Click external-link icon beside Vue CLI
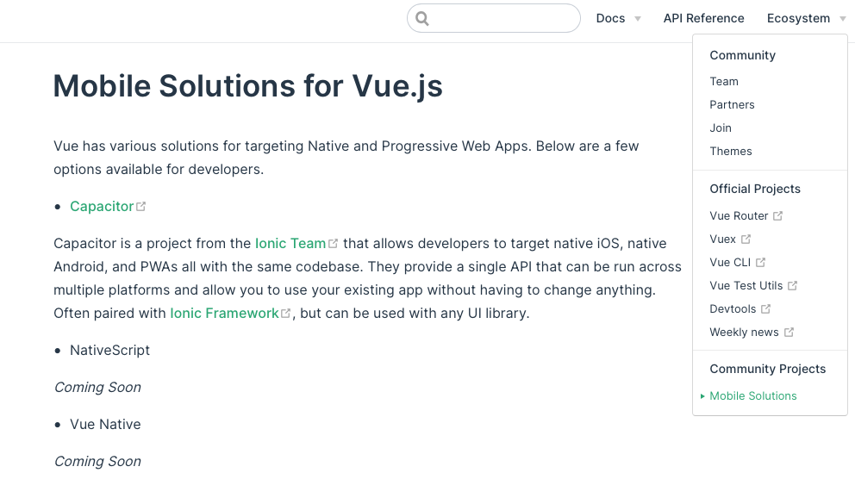 tap(761, 262)
